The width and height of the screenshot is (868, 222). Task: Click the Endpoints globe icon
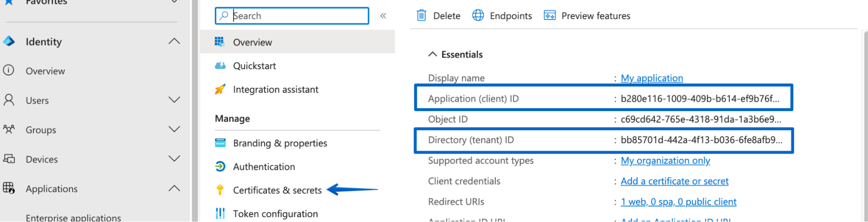478,16
